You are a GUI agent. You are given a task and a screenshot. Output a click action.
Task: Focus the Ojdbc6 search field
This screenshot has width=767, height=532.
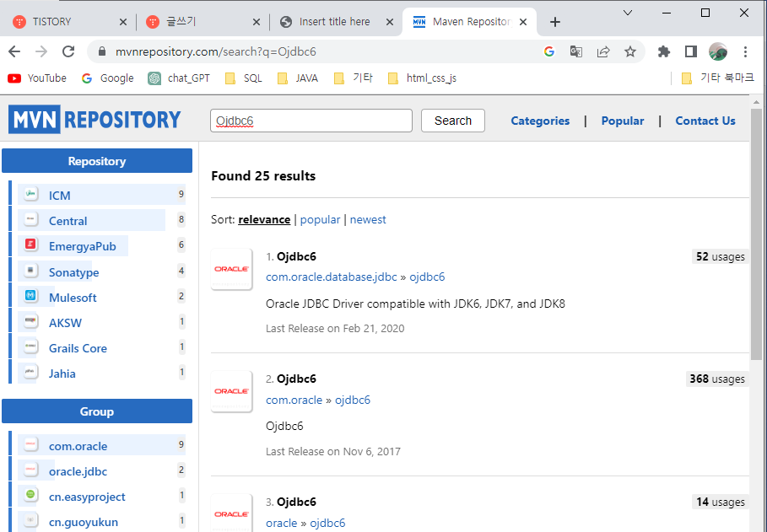pos(311,121)
